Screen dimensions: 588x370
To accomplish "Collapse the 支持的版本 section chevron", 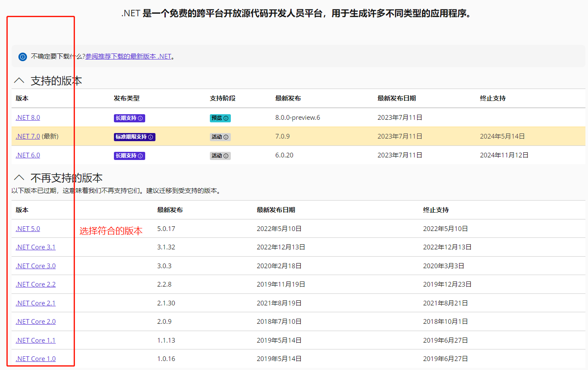I will [x=19, y=80].
